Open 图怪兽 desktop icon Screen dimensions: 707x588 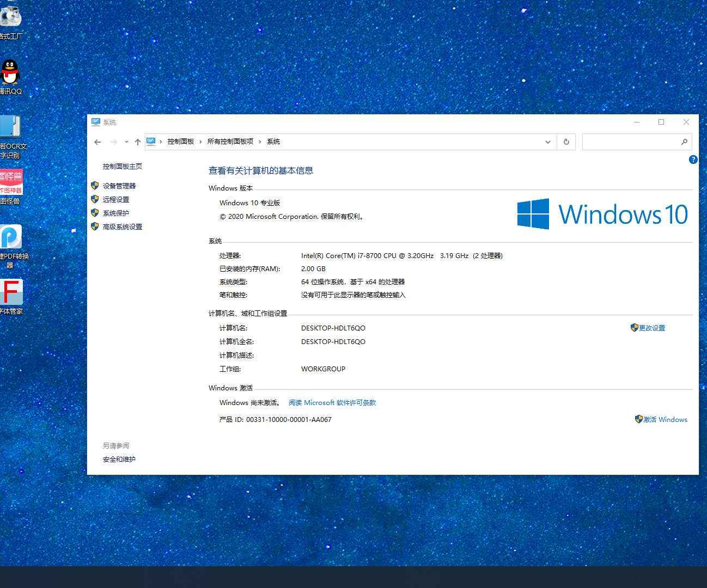click(10, 187)
